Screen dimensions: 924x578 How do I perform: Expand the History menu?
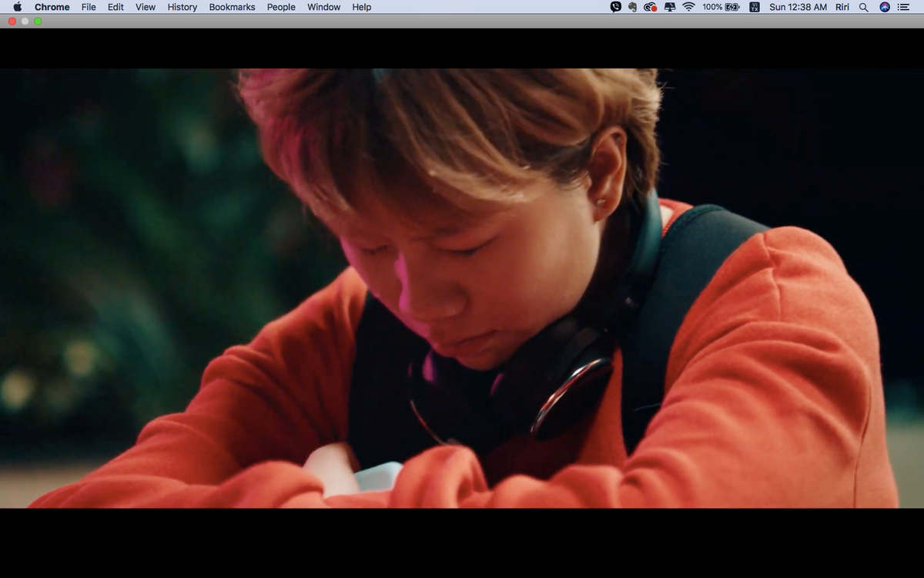[x=182, y=7]
